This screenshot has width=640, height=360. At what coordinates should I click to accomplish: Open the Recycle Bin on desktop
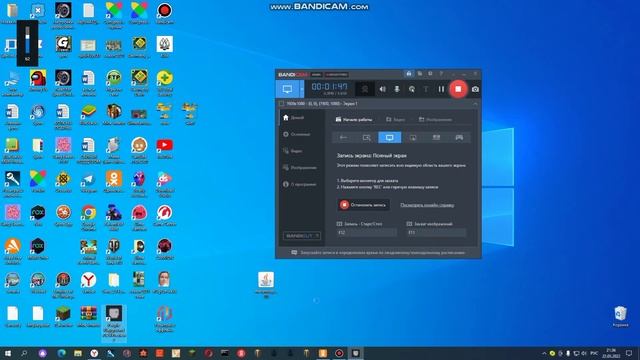(620, 316)
